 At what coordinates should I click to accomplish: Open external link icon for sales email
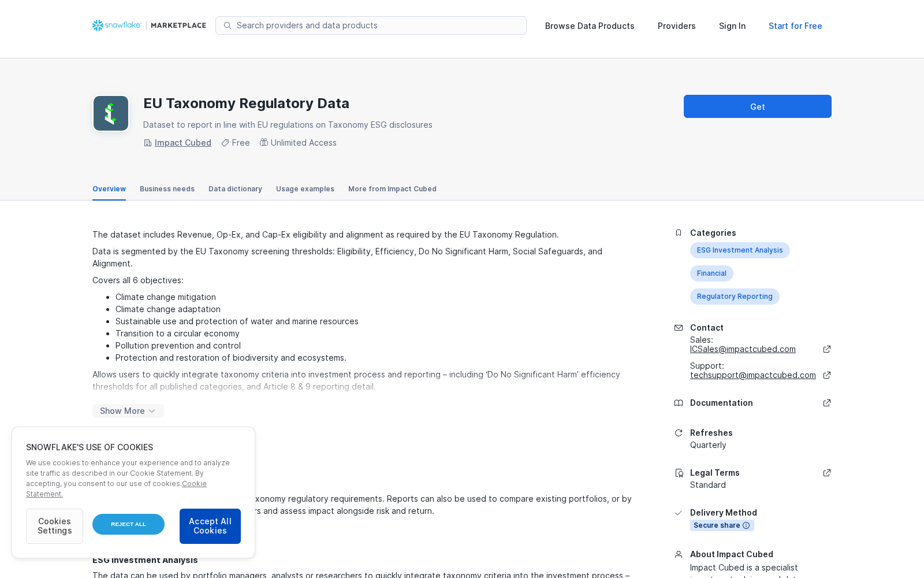[827, 349]
